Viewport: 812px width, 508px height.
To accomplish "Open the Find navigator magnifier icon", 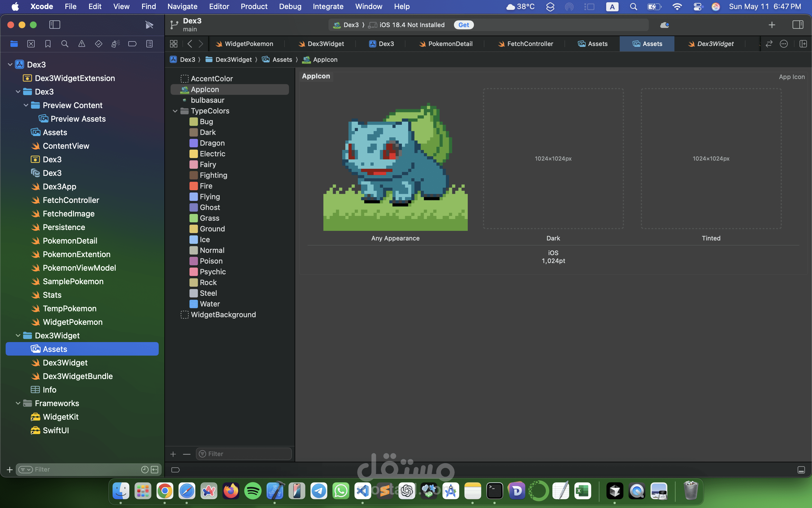I will (x=65, y=44).
